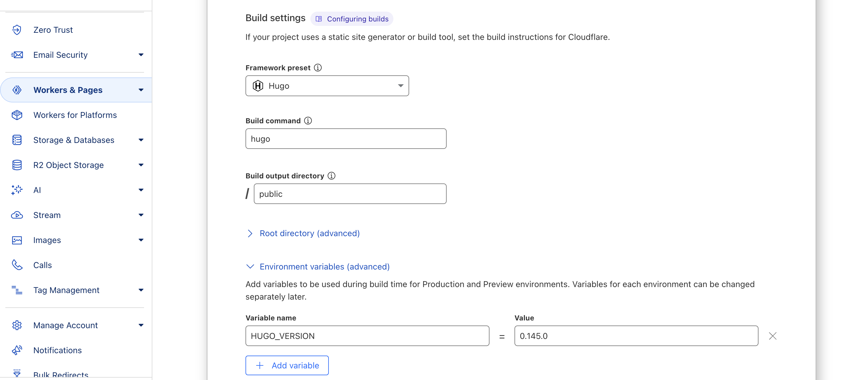This screenshot has height=380, width=868.
Task: Click the Build command info icon
Action: 308,121
